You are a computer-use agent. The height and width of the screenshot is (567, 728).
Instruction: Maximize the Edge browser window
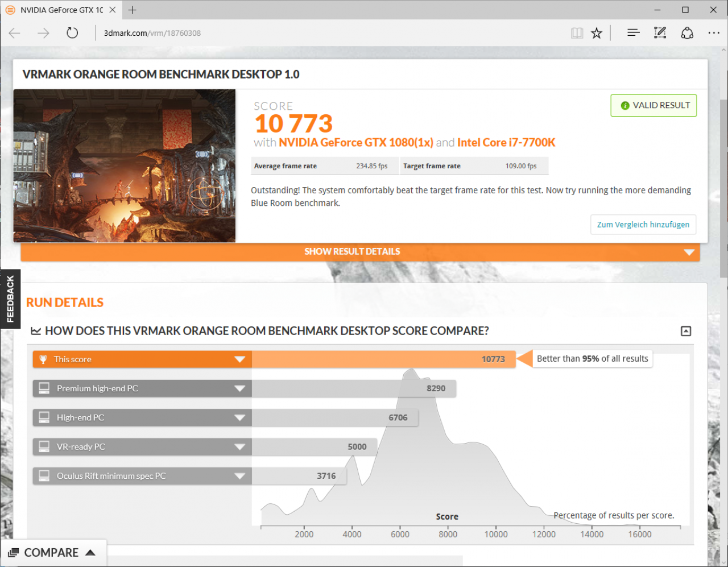click(x=685, y=10)
